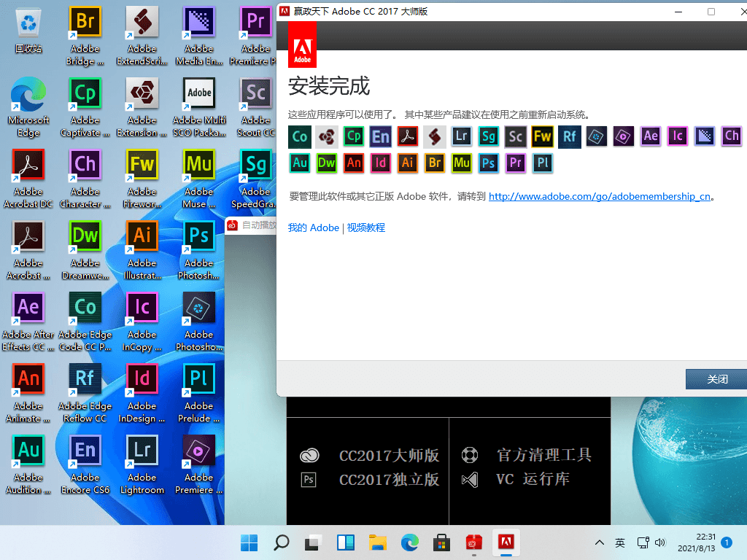The height and width of the screenshot is (560, 747).
Task: Open the Adobe Edge Reflow desktop shortcut
Action: click(85, 393)
